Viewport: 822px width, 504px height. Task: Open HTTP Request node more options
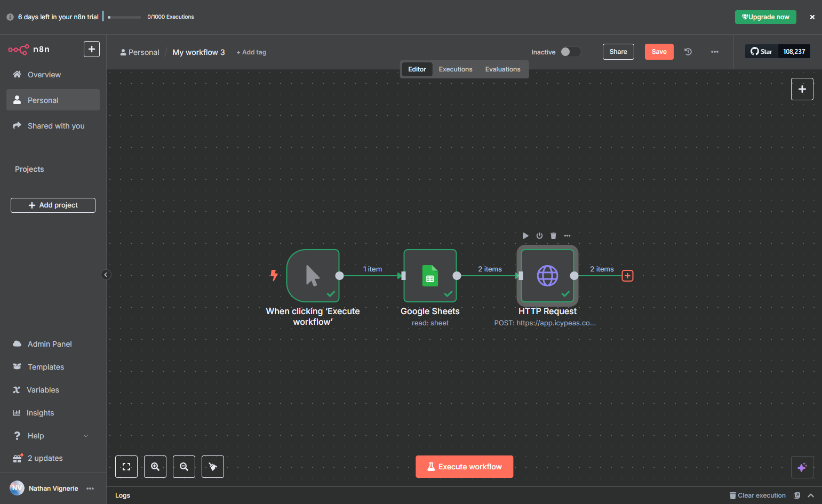click(x=567, y=236)
